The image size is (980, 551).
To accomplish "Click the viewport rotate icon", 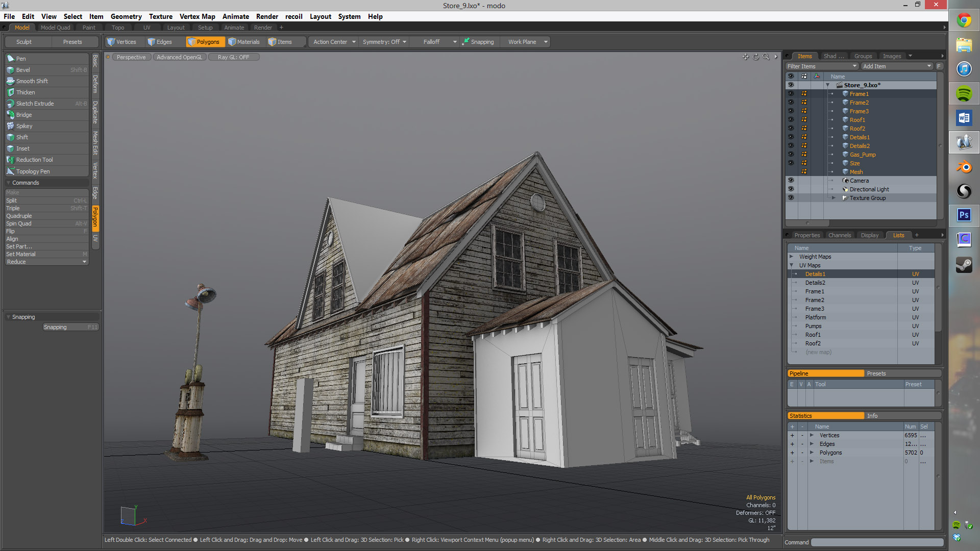I will coord(756,57).
